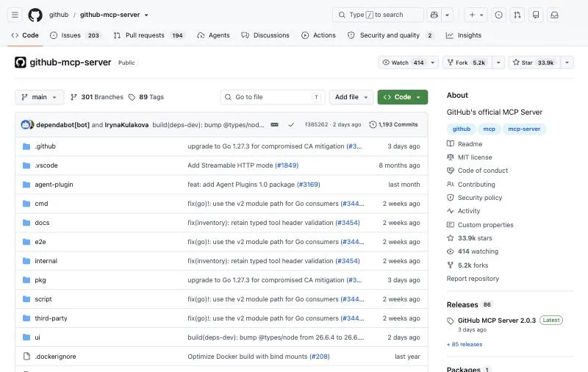Screen dimensions: 588x372
Task: Open the main branch selector dropdown
Action: (x=40, y=97)
